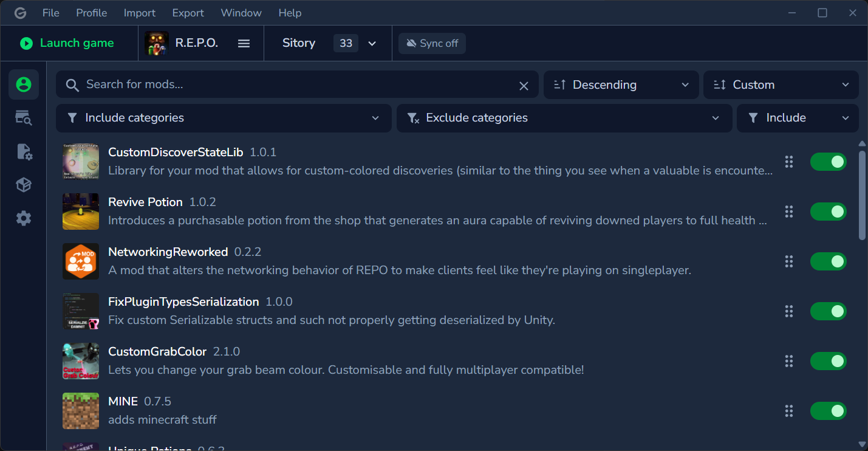Viewport: 868px width, 451px height.
Task: Open the Help menu
Action: click(290, 13)
